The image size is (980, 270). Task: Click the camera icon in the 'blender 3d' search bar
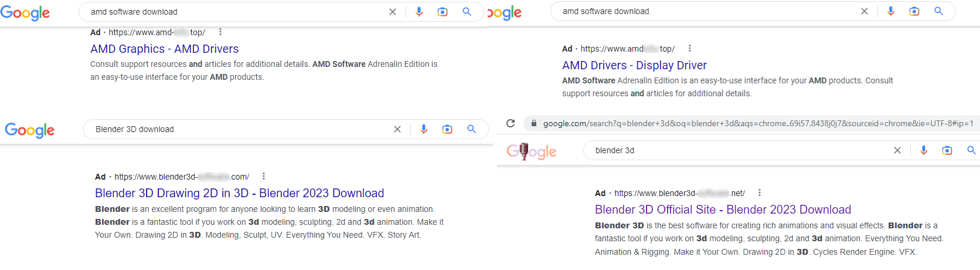point(947,150)
